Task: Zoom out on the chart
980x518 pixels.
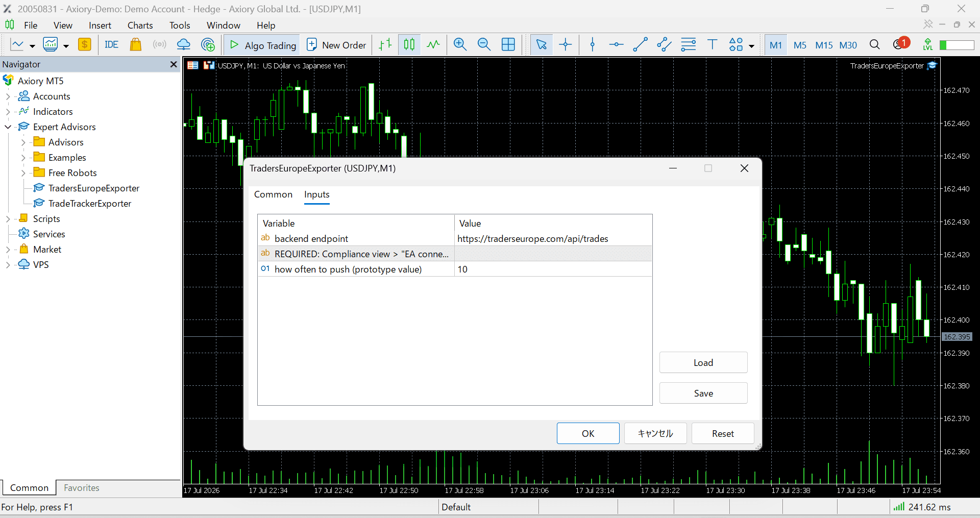Action: [484, 45]
